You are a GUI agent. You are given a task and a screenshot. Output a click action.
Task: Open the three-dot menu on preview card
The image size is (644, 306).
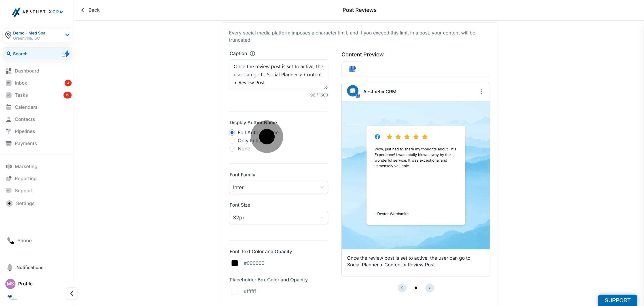tap(481, 92)
